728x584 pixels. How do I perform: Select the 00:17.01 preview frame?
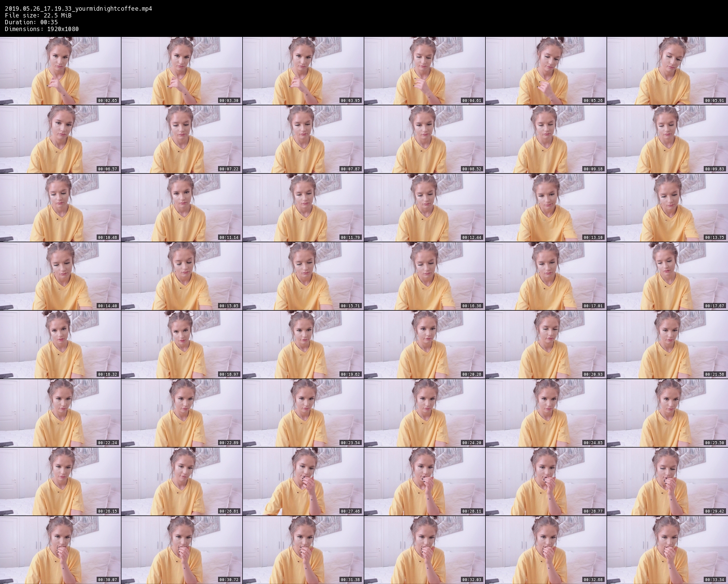(546, 276)
